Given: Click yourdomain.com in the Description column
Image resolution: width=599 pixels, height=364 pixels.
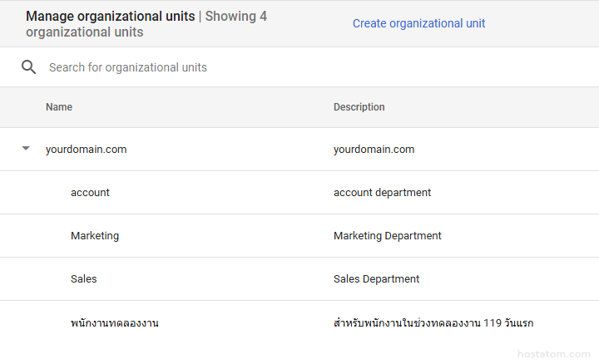Looking at the screenshot, I should 374,150.
